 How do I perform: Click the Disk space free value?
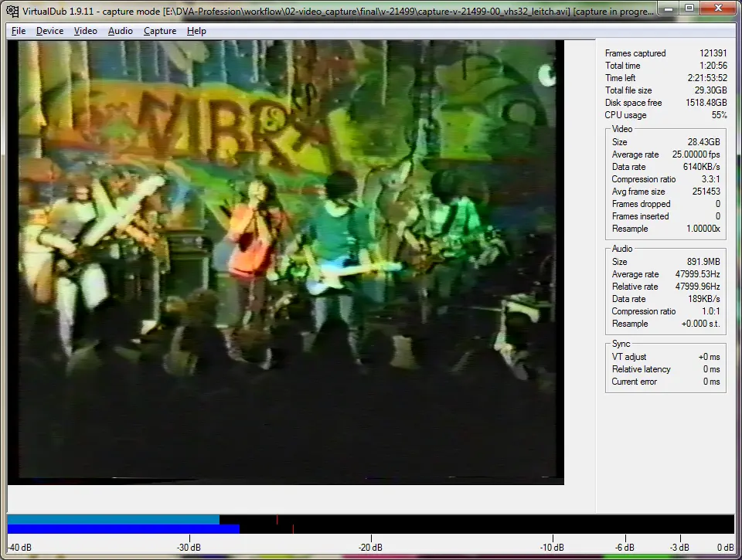[x=704, y=103]
